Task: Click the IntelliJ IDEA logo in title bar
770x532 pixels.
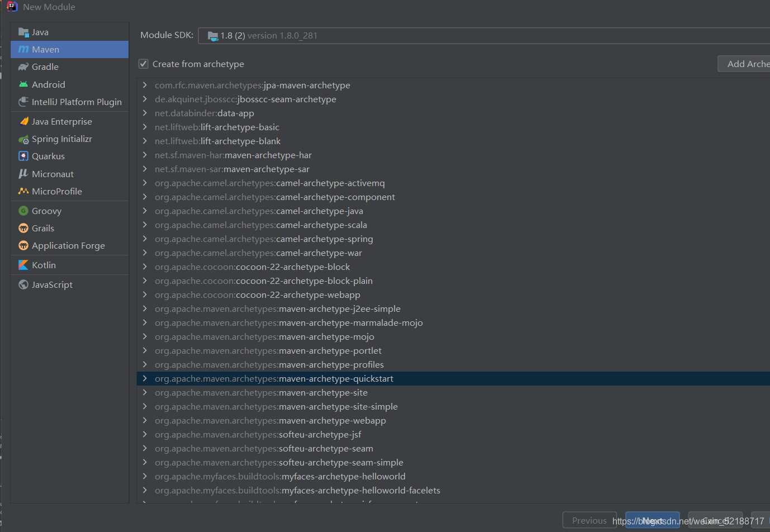Action: [12, 7]
